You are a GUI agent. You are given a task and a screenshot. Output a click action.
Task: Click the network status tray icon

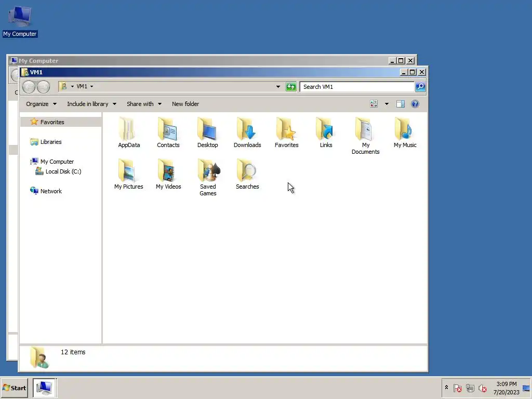[x=470, y=388]
